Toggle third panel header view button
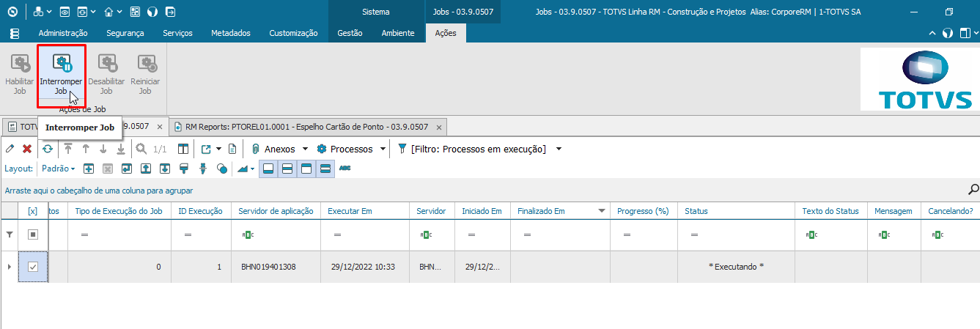Image resolution: width=980 pixels, height=329 pixels. coord(306,169)
